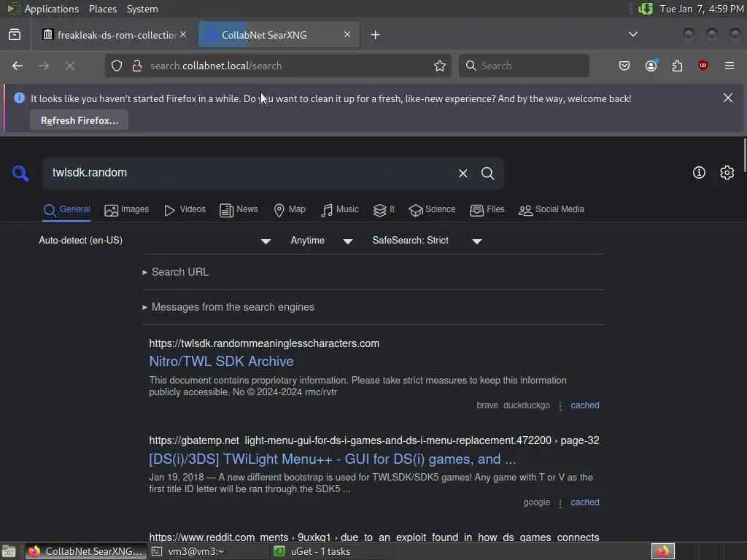The image size is (747, 560).
Task: Open the extensions puzzle icon
Action: 677,66
